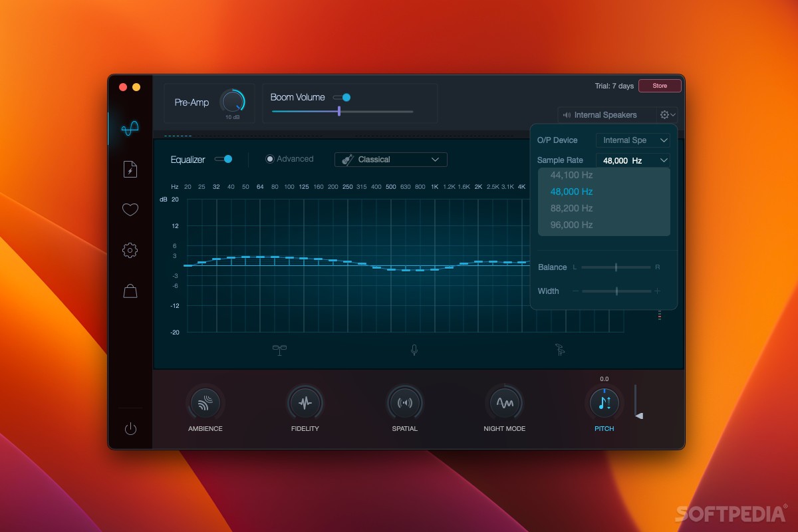The height and width of the screenshot is (532, 798).
Task: Open the output settings gear near Internal Speakers
Action: 663,114
